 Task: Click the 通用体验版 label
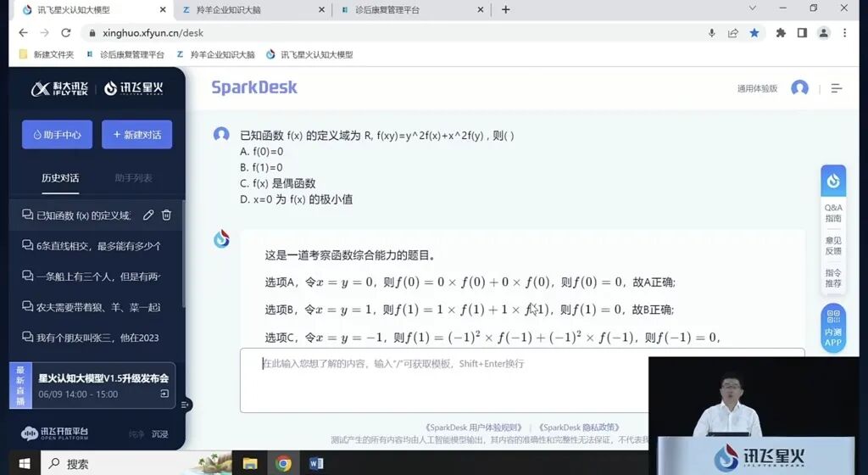tap(757, 88)
